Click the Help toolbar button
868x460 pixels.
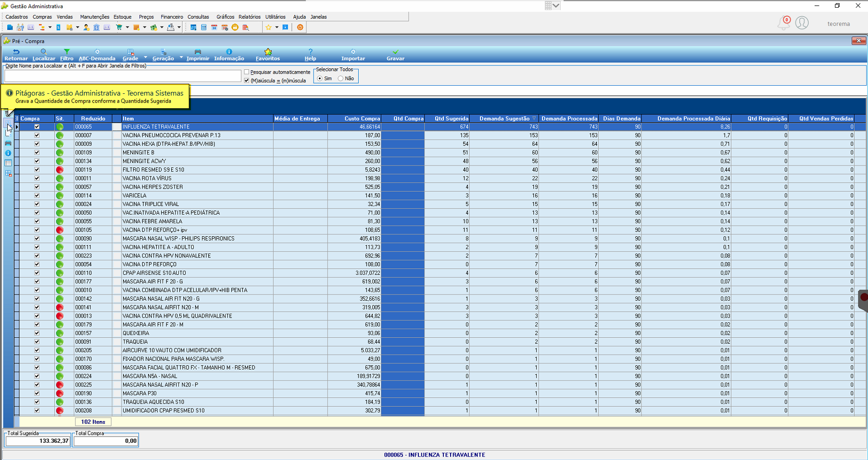click(311, 55)
